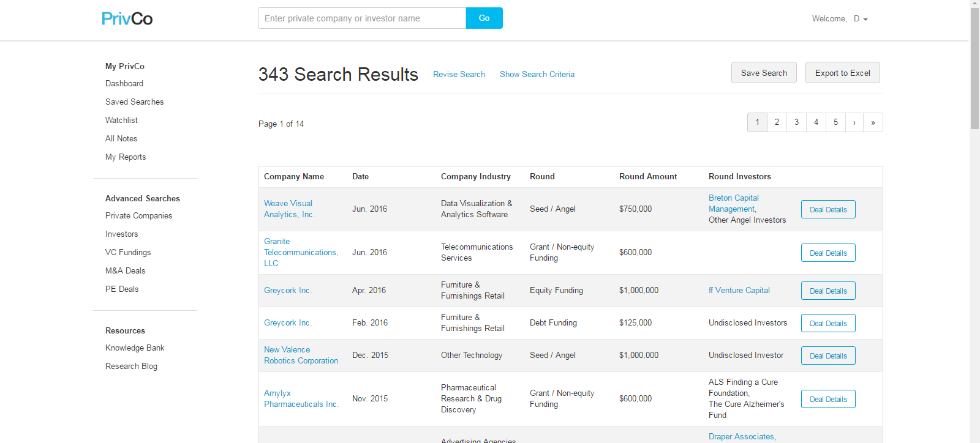The image size is (980, 443).
Task: Open VC Fundings advanced search
Action: click(128, 252)
